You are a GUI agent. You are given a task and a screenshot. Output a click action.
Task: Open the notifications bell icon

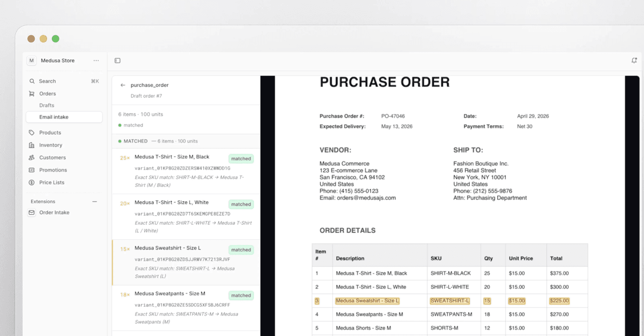click(634, 60)
